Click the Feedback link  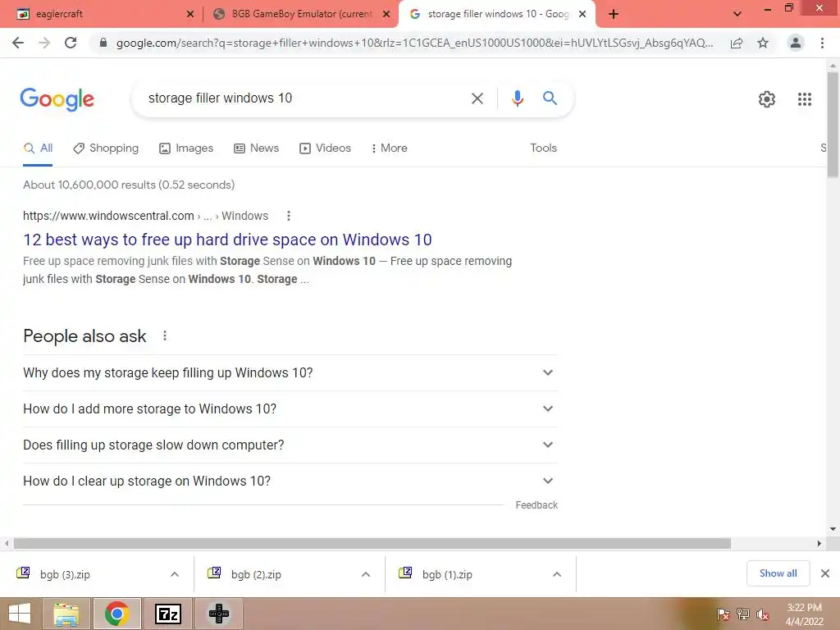[536, 505]
